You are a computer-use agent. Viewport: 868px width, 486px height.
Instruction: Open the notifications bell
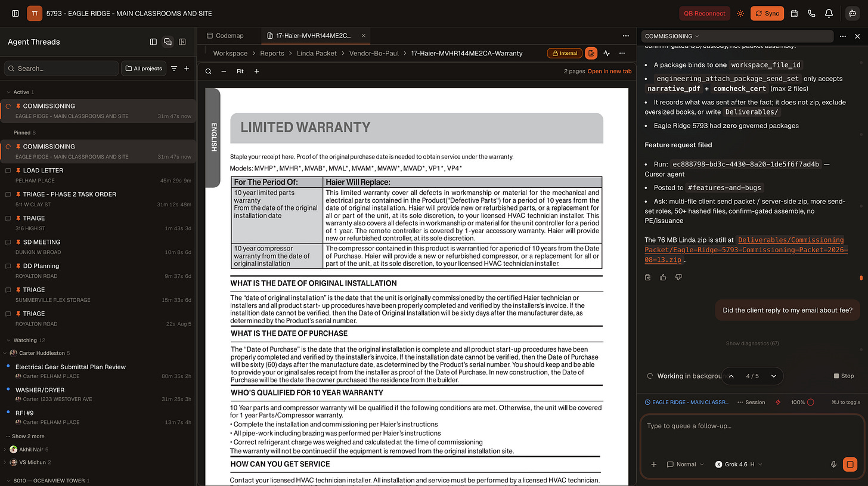coord(829,13)
